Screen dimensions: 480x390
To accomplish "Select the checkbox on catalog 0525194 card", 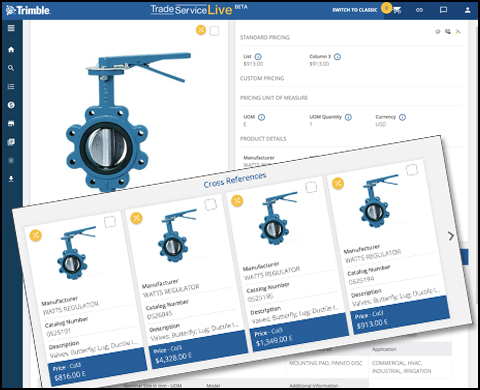I will pos(412,170).
